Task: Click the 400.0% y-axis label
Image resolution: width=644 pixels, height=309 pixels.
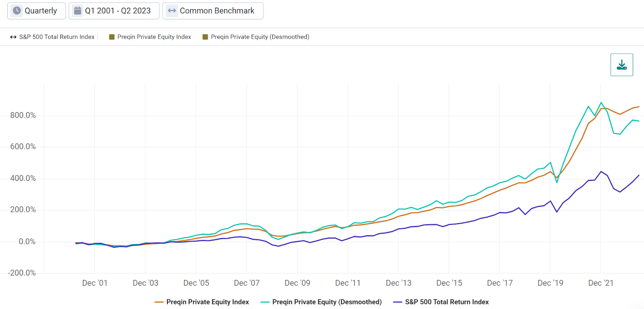Action: 23,178
